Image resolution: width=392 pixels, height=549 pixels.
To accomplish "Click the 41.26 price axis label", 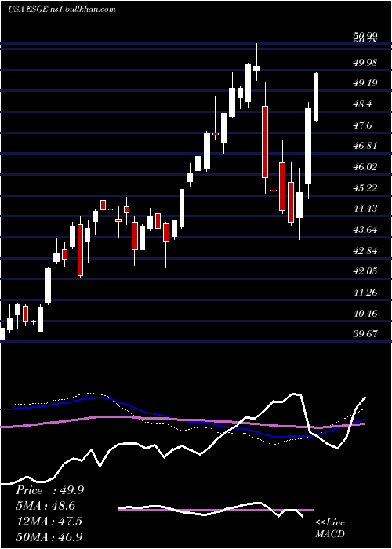I will [x=365, y=293].
